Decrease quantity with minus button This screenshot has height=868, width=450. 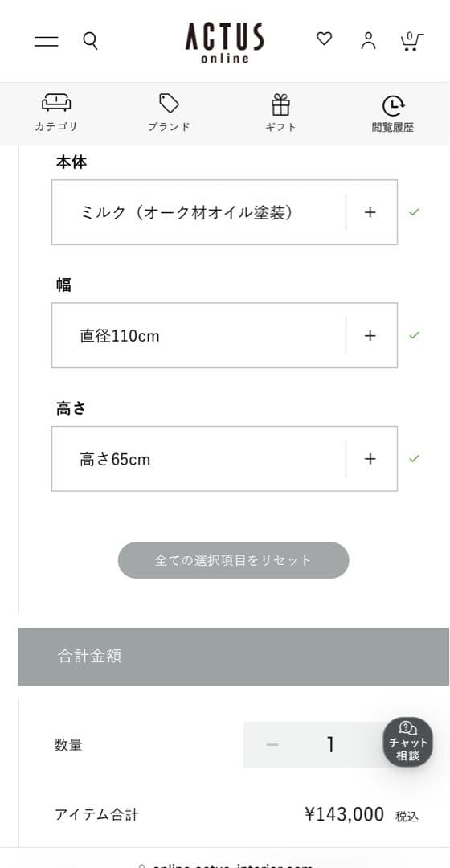(272, 744)
